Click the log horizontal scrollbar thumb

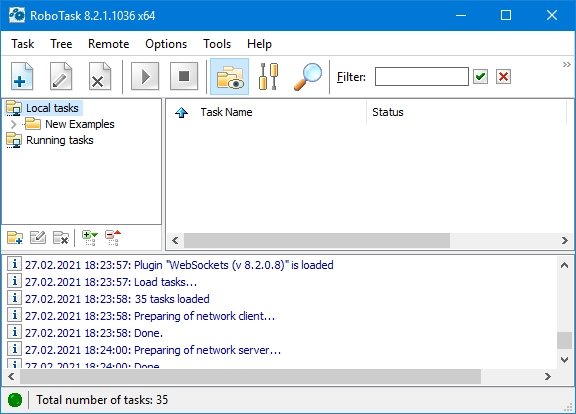click(250, 377)
